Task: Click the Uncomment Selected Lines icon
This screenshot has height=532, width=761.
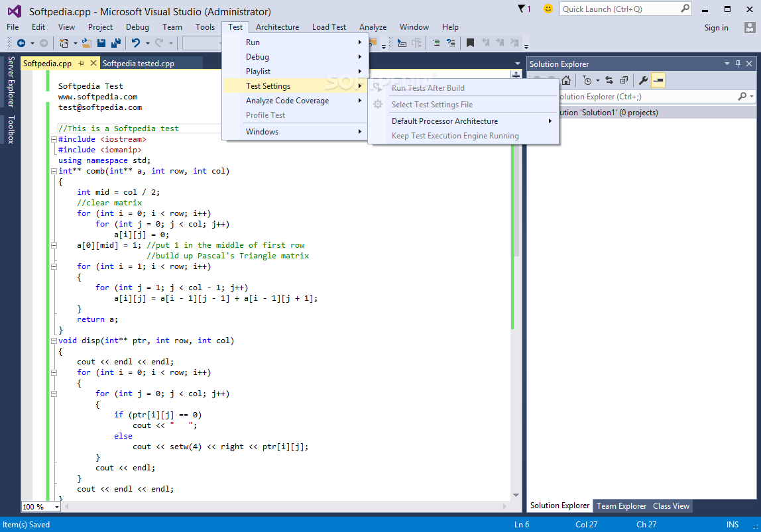Action: pyautogui.click(x=451, y=43)
